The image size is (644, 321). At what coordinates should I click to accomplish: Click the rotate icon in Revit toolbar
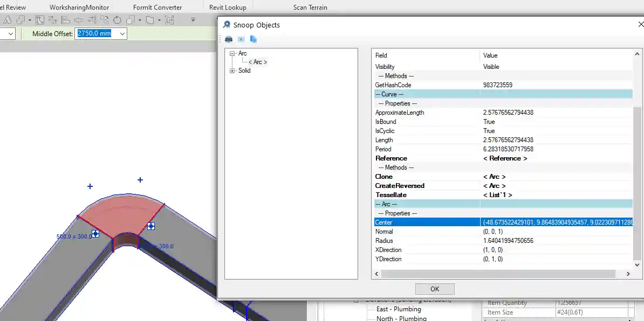(117, 20)
